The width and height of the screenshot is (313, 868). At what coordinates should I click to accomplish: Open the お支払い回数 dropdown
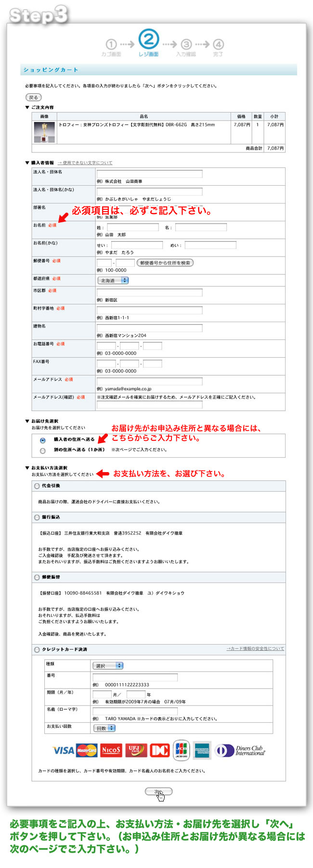[104, 728]
